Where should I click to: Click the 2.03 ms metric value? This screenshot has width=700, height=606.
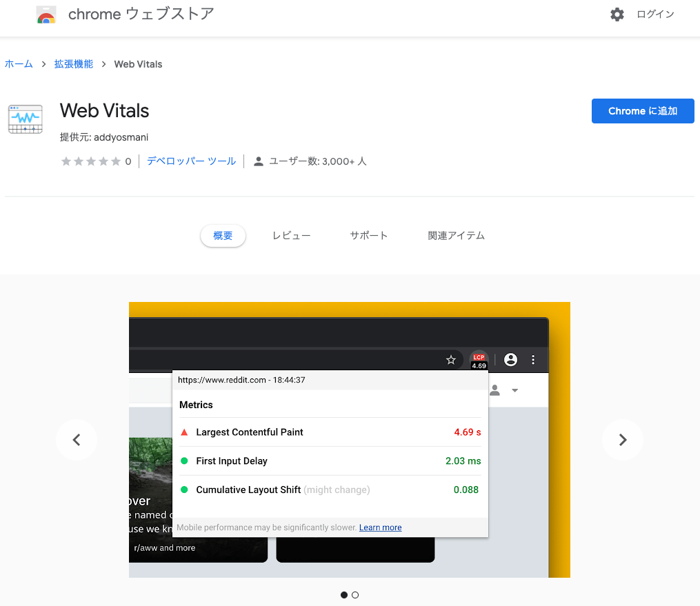[463, 461]
